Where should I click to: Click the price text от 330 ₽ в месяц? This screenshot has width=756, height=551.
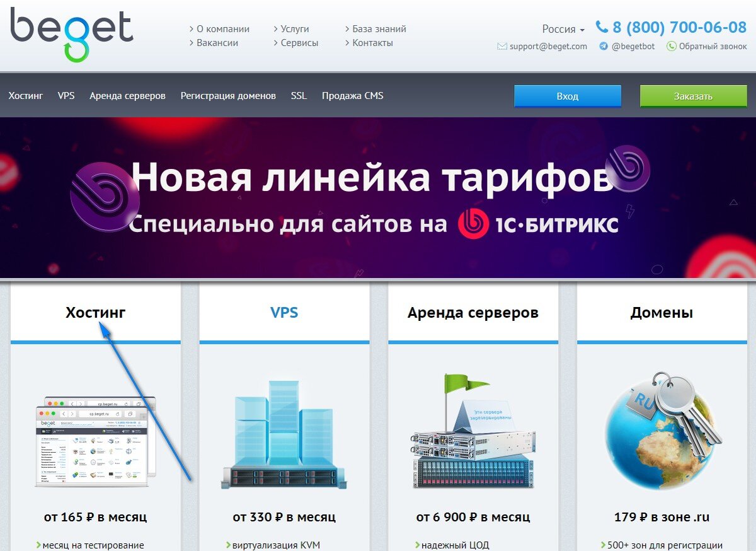coord(284,517)
